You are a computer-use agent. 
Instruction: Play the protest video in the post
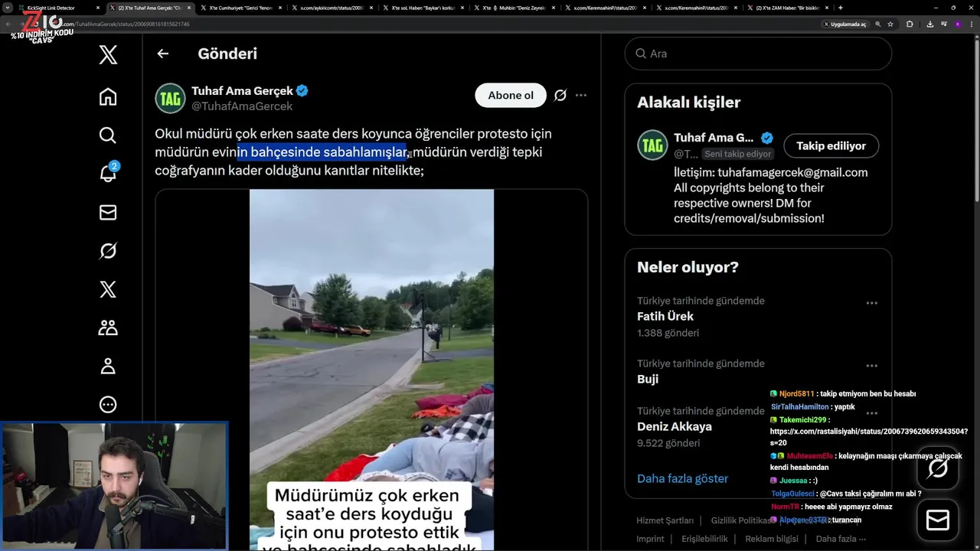pyautogui.click(x=371, y=370)
